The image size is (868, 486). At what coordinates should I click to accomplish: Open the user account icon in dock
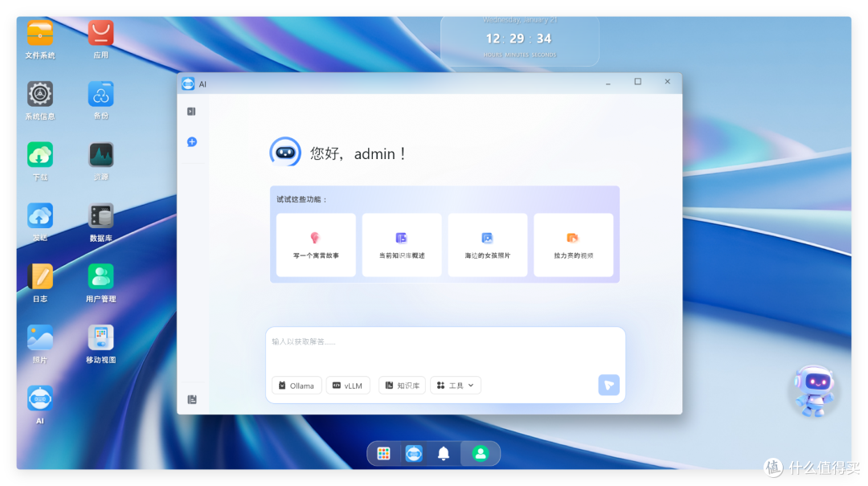point(481,454)
